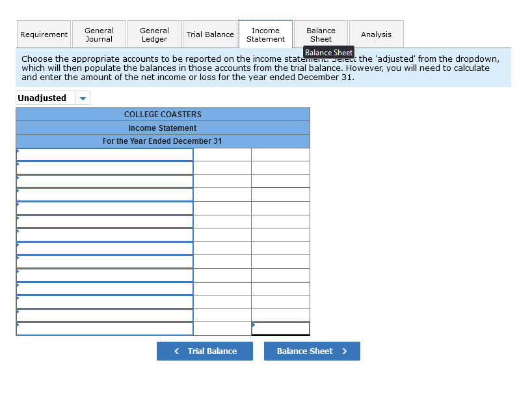Click the COLLEGE COASTERS header row
This screenshot has width=532, height=397.
[163, 114]
